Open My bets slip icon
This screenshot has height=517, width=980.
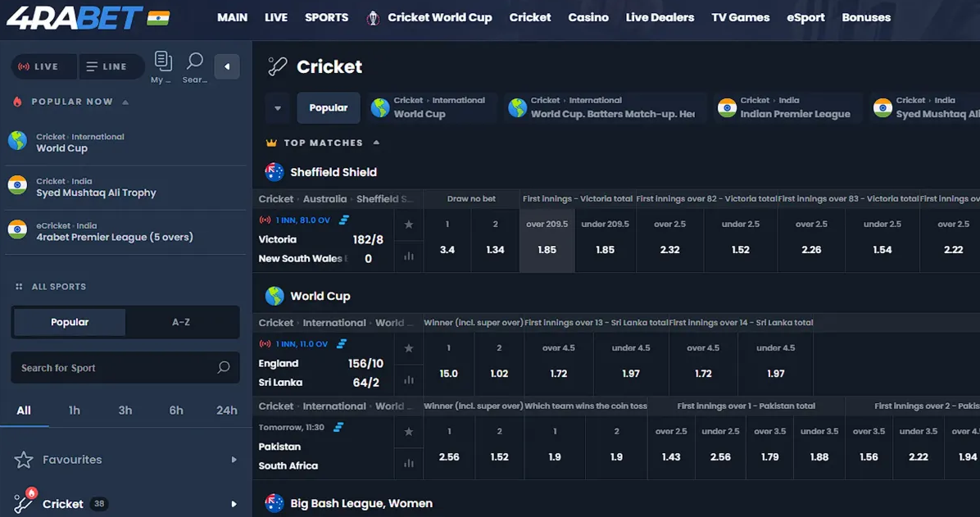click(163, 62)
